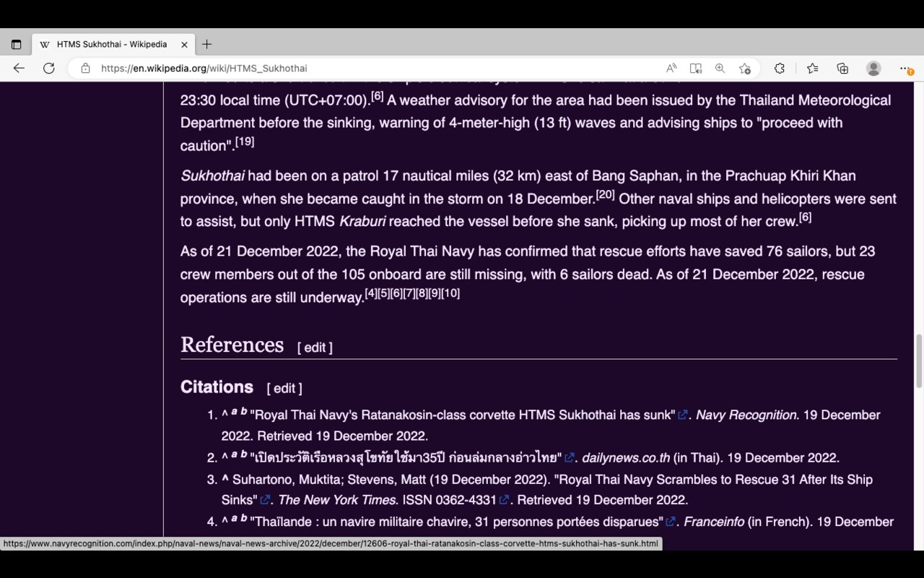Open external link icon after "Sinks" in citation 3

pos(266,500)
